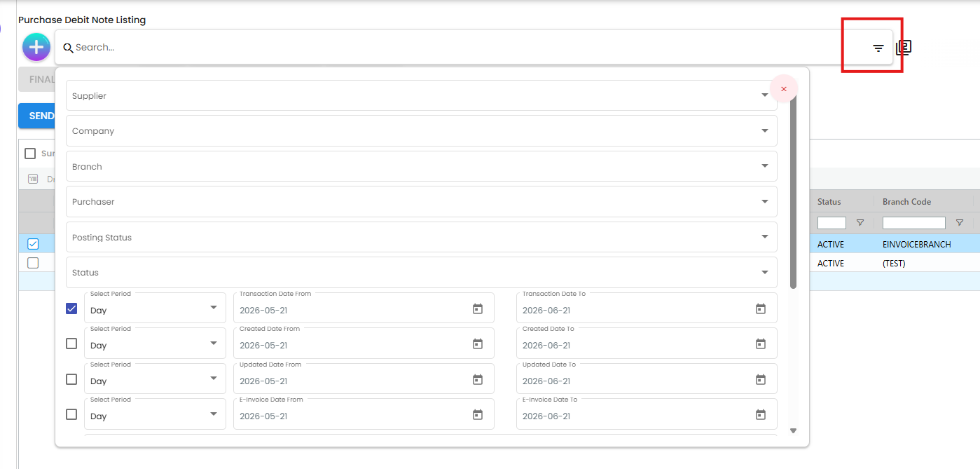Click the Branch Code column filter funnel
This screenshot has height=469, width=980.
pyautogui.click(x=960, y=223)
